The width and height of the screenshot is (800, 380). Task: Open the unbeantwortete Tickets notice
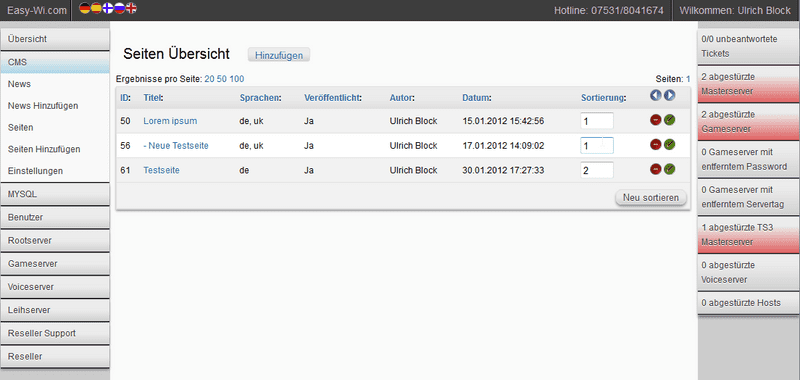coord(748,46)
